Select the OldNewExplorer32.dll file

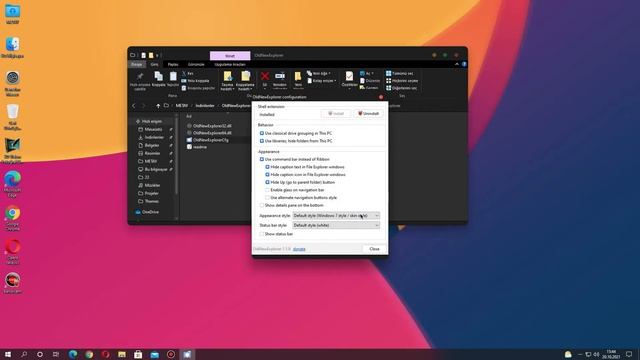pos(212,126)
